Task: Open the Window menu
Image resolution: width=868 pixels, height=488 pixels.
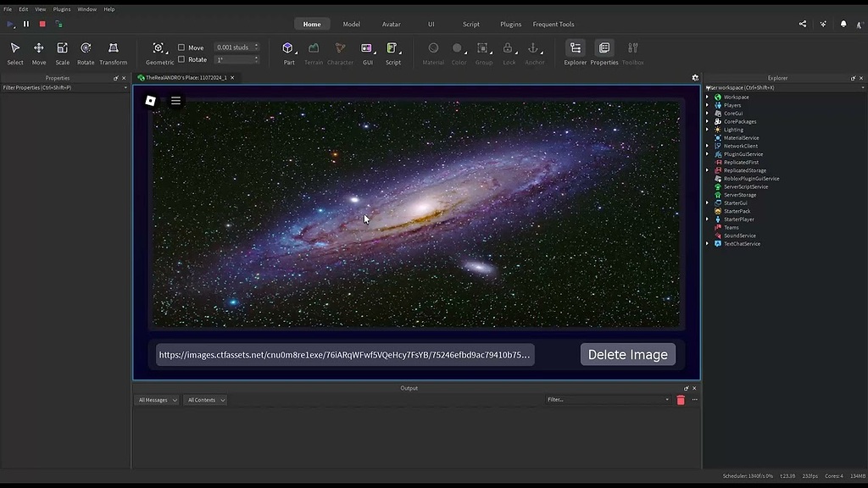Action: pos(86,8)
